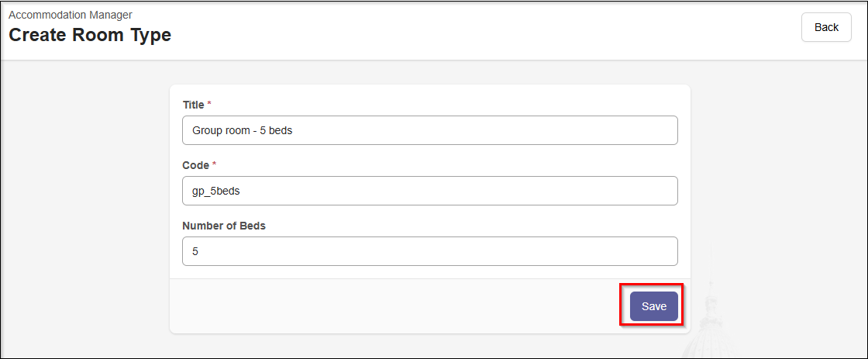Click the "Title" field label
Viewport: 868px width, 359px height.
(193, 105)
